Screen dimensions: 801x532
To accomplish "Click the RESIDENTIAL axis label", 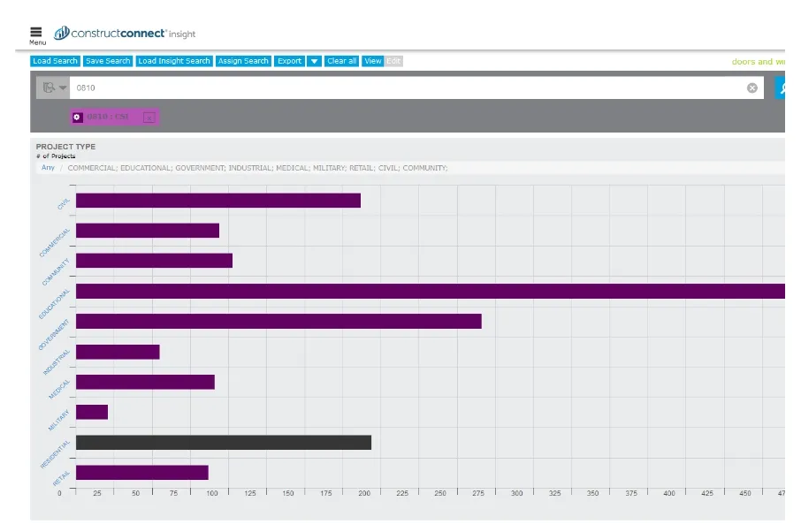I will click(x=55, y=454).
